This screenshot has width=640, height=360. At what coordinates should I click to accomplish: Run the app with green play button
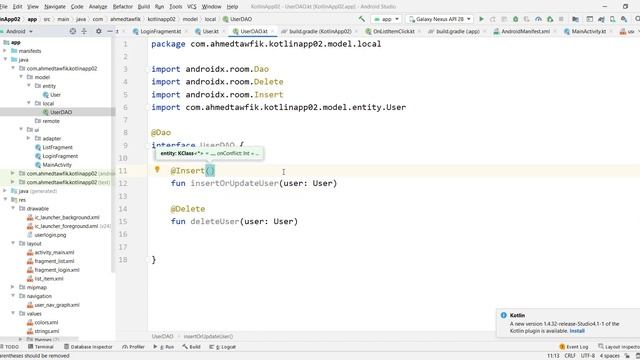point(482,19)
